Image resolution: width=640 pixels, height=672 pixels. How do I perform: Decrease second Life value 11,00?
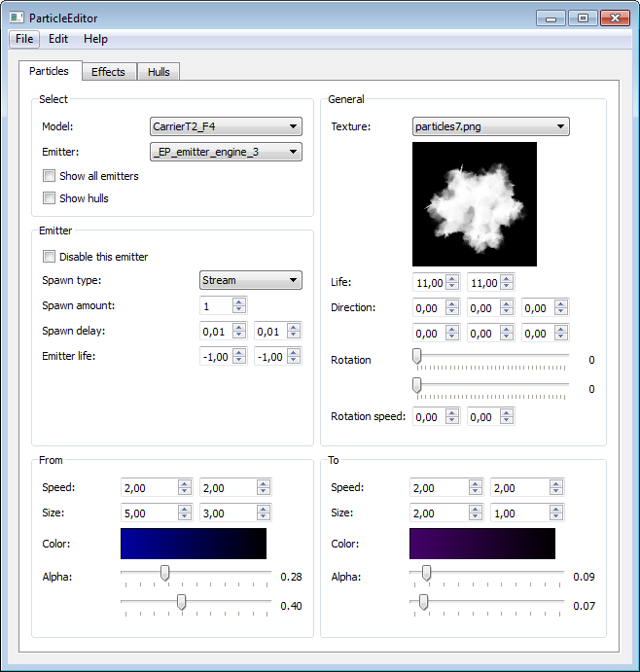[x=507, y=286]
